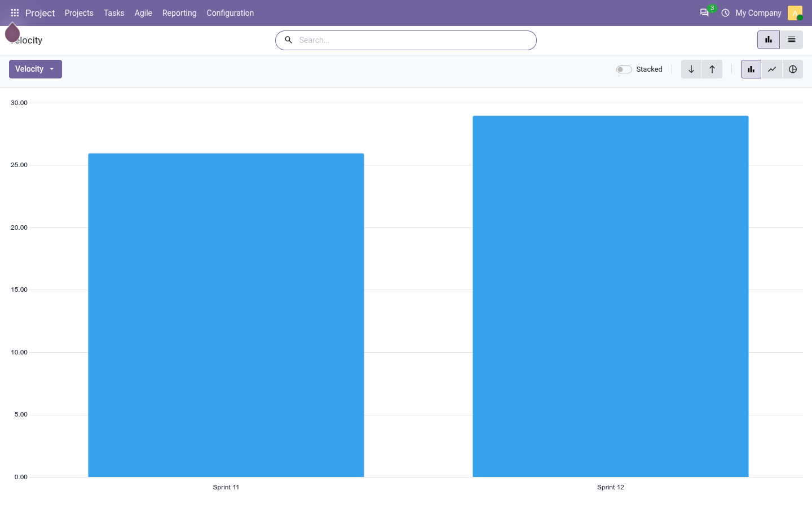Toggle the Stacked switch
Screen dimensions: 812x508
pos(624,69)
